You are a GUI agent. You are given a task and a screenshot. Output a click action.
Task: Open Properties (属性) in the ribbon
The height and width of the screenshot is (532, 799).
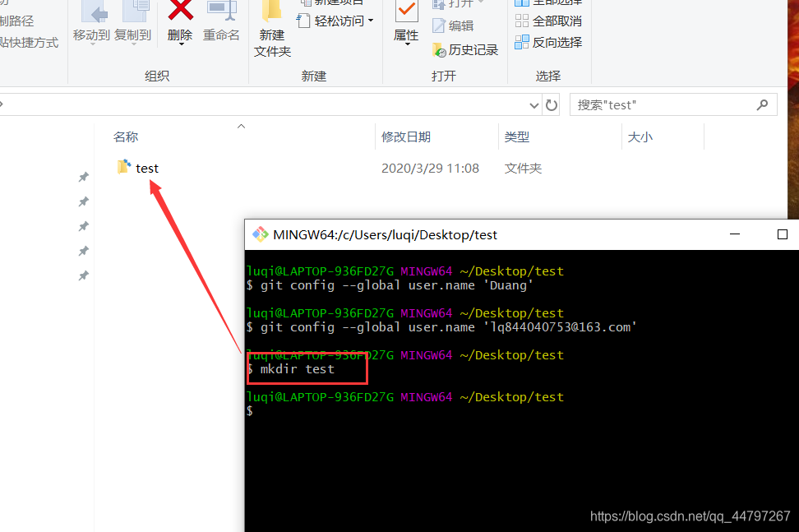407,21
